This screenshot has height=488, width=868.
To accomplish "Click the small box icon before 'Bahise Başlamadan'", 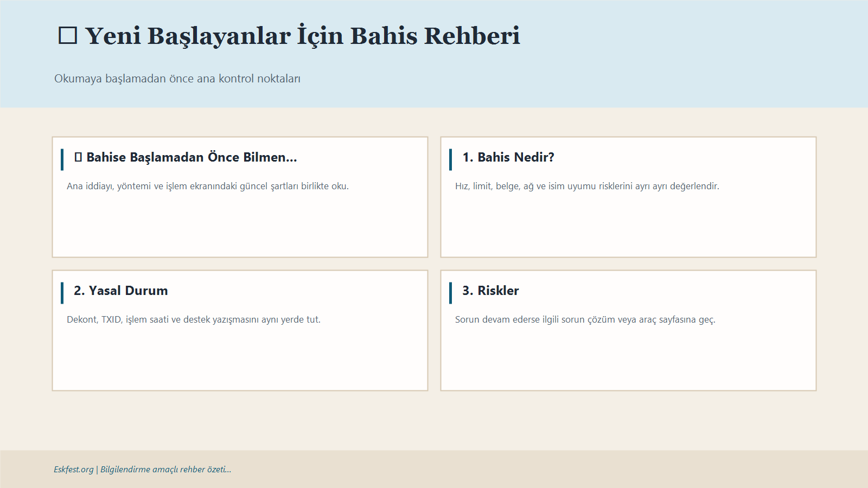I will tap(78, 157).
